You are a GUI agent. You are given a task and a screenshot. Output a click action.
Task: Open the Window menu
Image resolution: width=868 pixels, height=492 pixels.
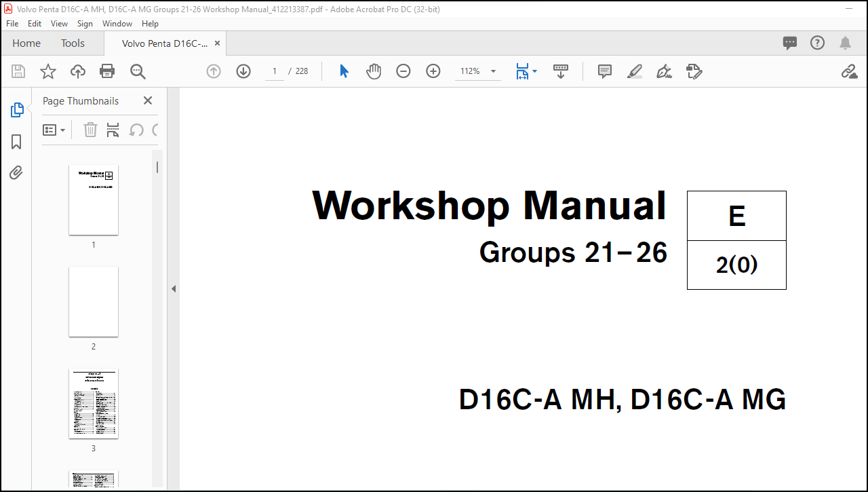pos(117,23)
